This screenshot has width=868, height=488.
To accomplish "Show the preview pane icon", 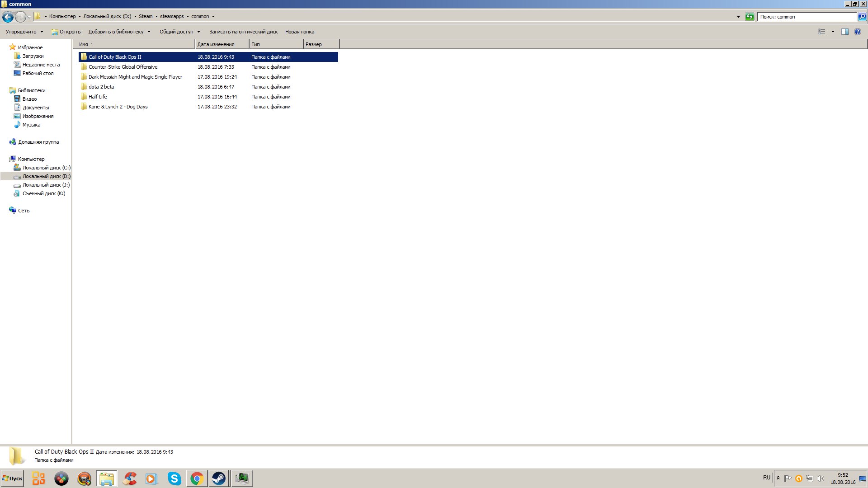I will pyautogui.click(x=844, y=32).
